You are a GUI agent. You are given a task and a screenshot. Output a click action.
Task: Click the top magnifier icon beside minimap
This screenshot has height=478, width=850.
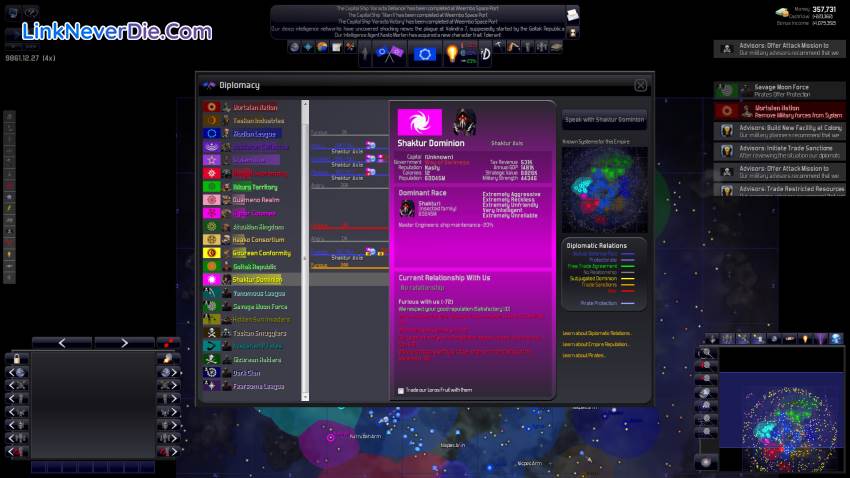706,353
